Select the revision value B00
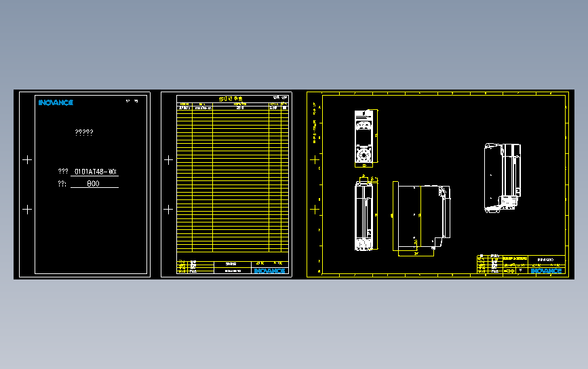 tap(93, 184)
